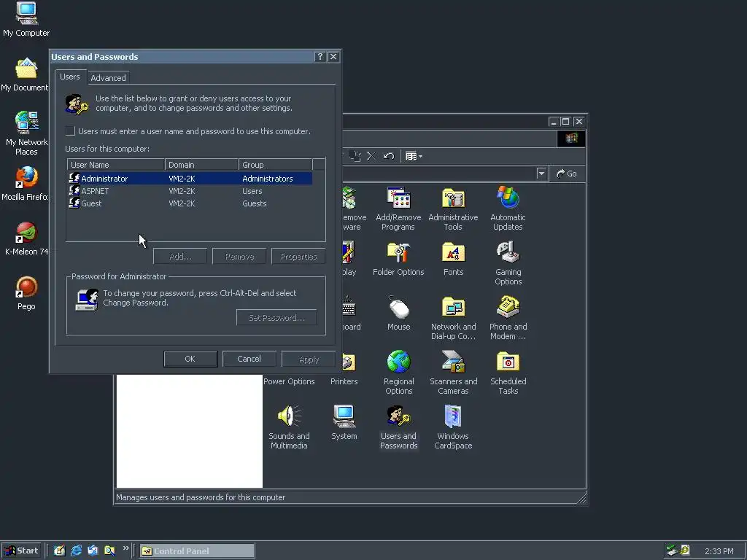Click the Domain column header
Viewport: 747px width, 560px height.
pos(201,165)
